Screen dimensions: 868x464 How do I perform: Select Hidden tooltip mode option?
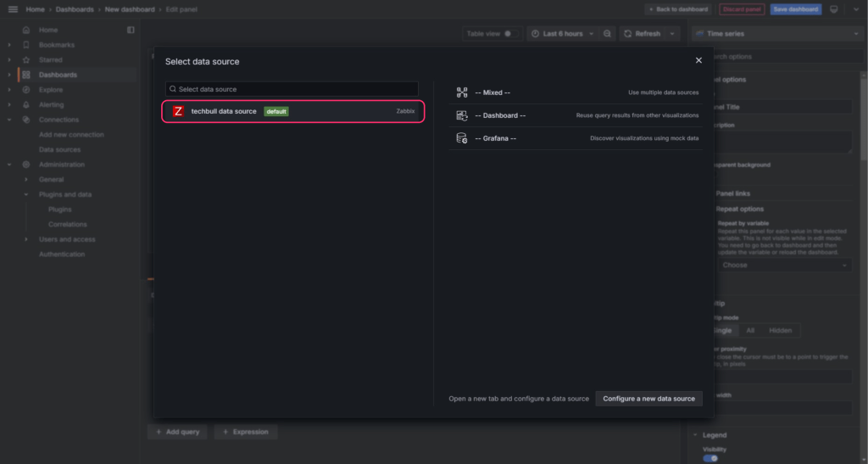coord(780,330)
